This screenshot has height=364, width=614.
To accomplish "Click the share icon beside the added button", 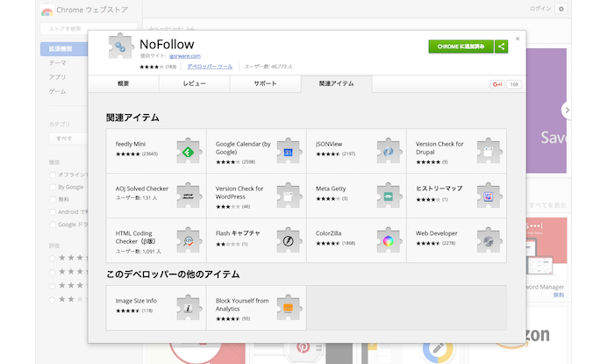I will [502, 46].
